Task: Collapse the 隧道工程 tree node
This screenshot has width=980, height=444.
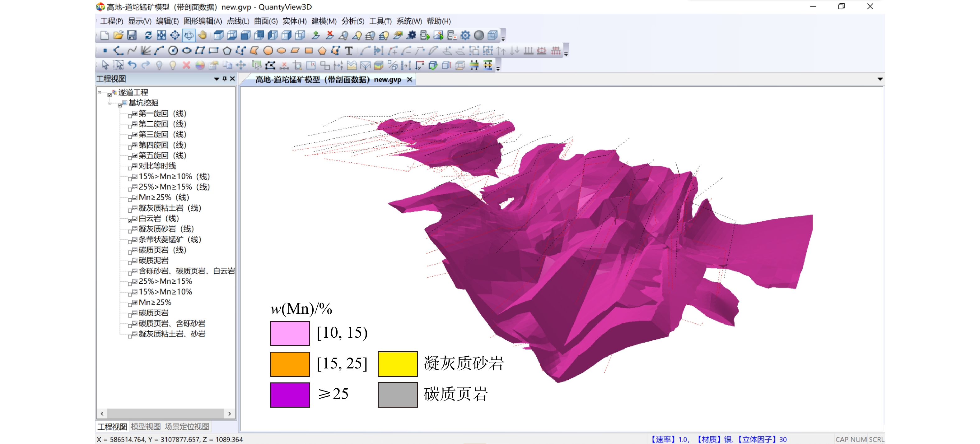Action: click(x=100, y=92)
